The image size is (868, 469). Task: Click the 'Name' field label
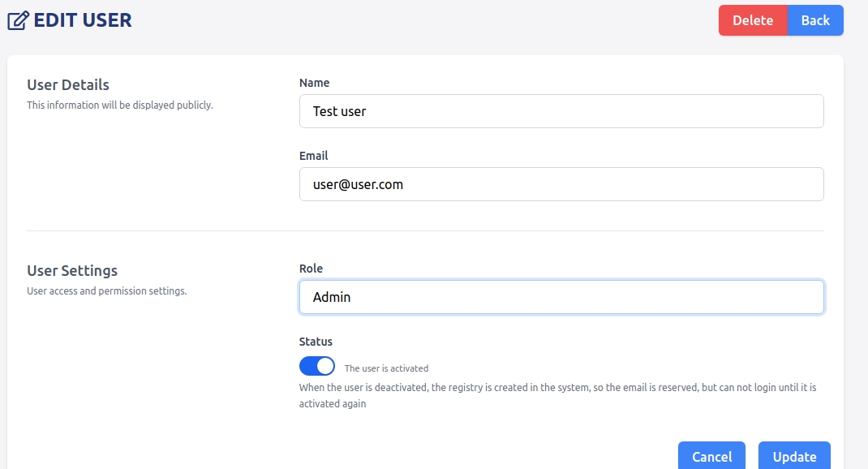click(314, 83)
